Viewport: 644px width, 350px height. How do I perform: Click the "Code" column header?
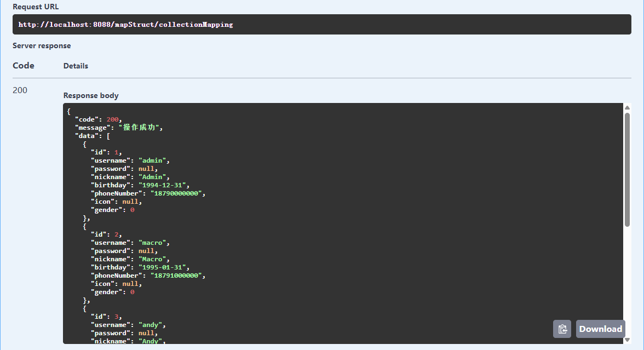(x=24, y=66)
